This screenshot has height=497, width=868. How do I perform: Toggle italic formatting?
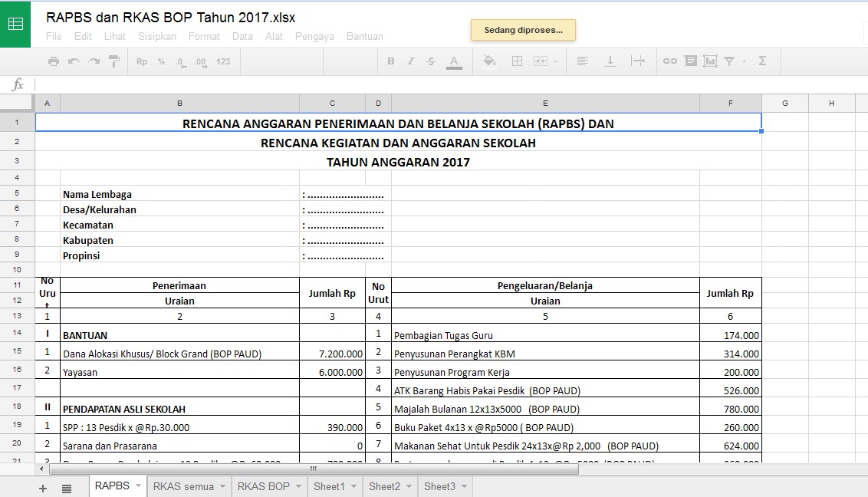tap(412, 61)
